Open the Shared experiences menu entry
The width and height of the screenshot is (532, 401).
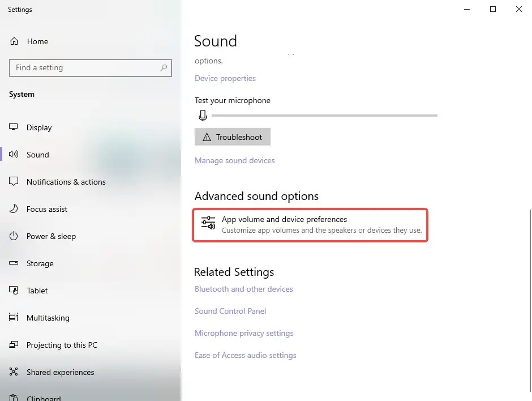60,372
